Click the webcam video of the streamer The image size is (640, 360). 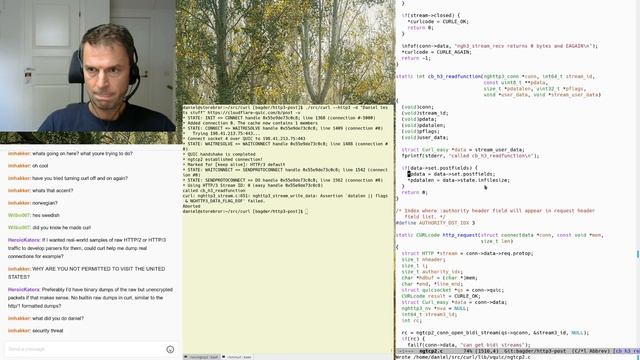[x=88, y=66]
